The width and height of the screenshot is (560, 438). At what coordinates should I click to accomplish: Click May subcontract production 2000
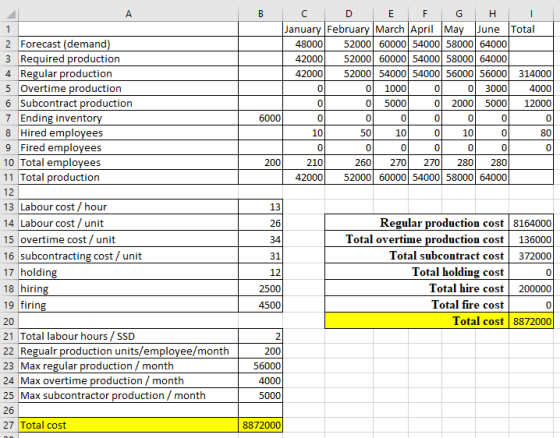click(x=459, y=103)
